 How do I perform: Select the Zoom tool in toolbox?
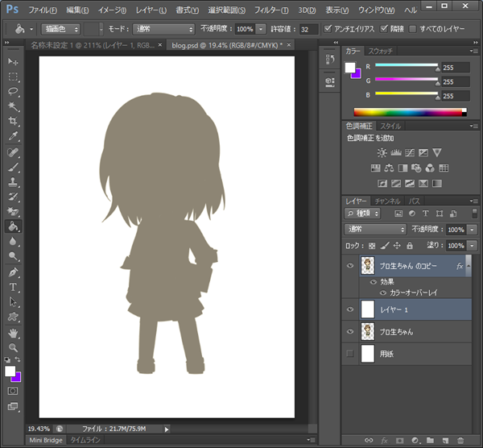pos(13,347)
